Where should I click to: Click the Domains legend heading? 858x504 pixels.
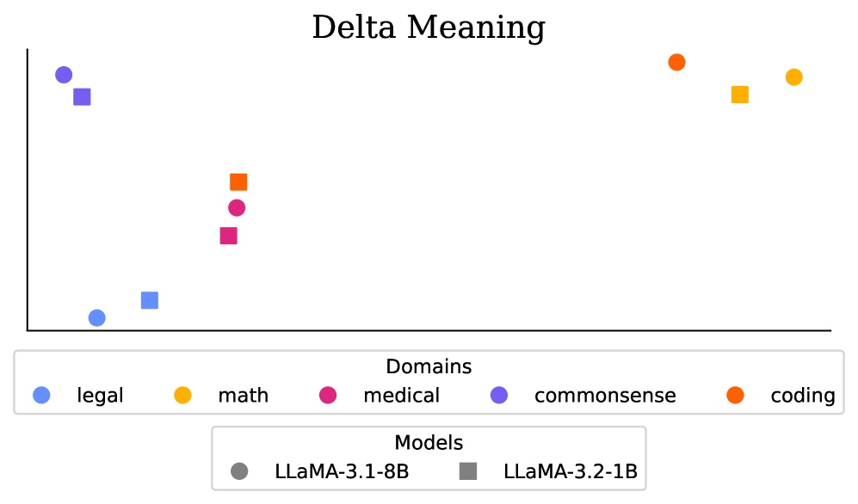coord(429,367)
